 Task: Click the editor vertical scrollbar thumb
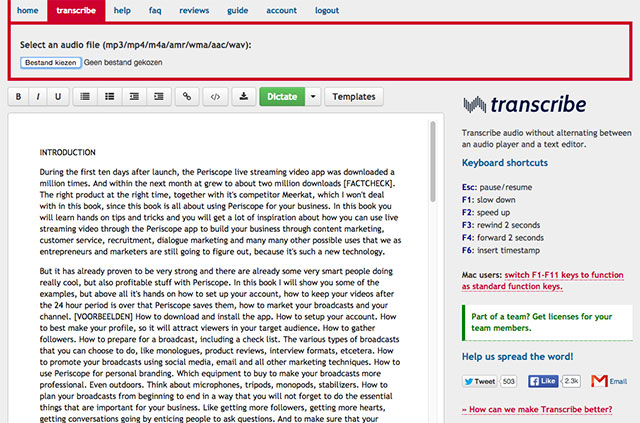tap(433, 161)
